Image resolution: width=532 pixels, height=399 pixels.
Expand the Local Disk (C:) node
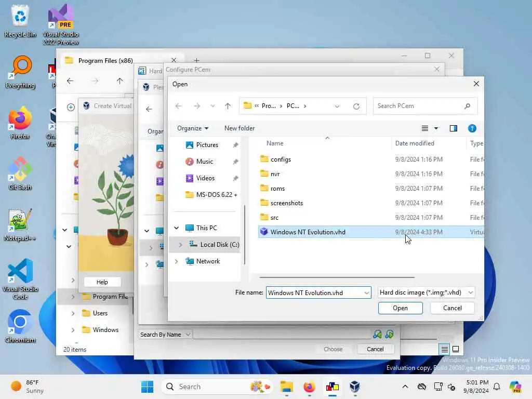tap(180, 245)
